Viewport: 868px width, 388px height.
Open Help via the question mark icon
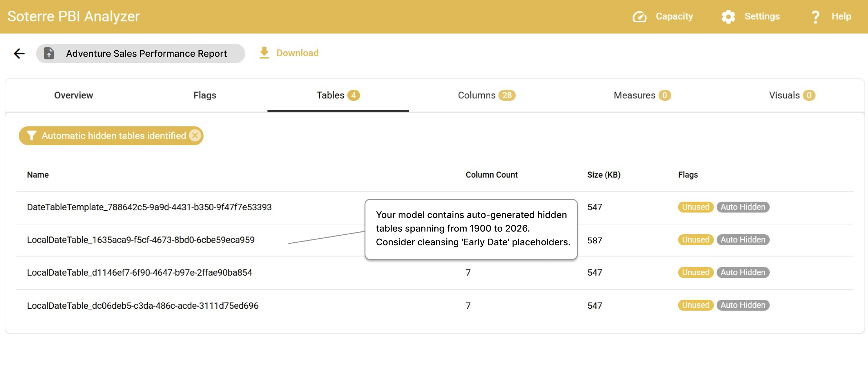click(815, 16)
